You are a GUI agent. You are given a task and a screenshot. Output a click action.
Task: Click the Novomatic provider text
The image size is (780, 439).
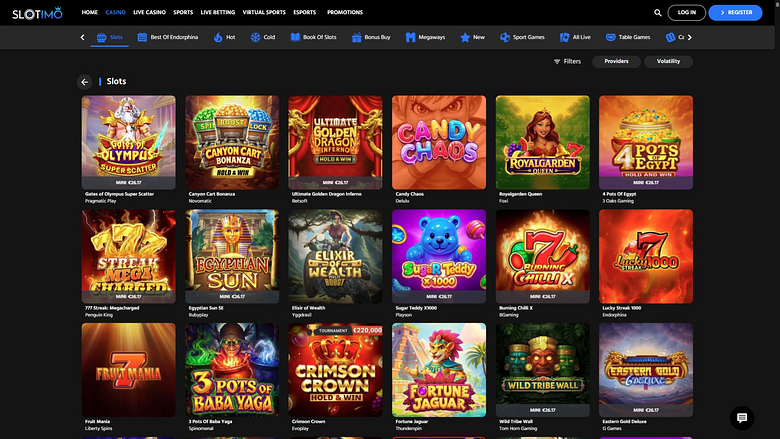click(x=200, y=201)
